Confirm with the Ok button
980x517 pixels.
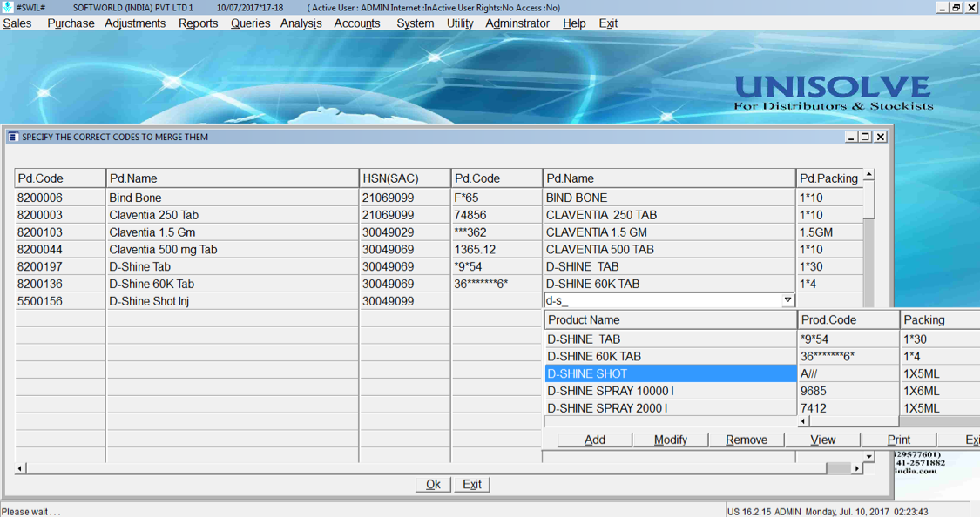tap(433, 485)
